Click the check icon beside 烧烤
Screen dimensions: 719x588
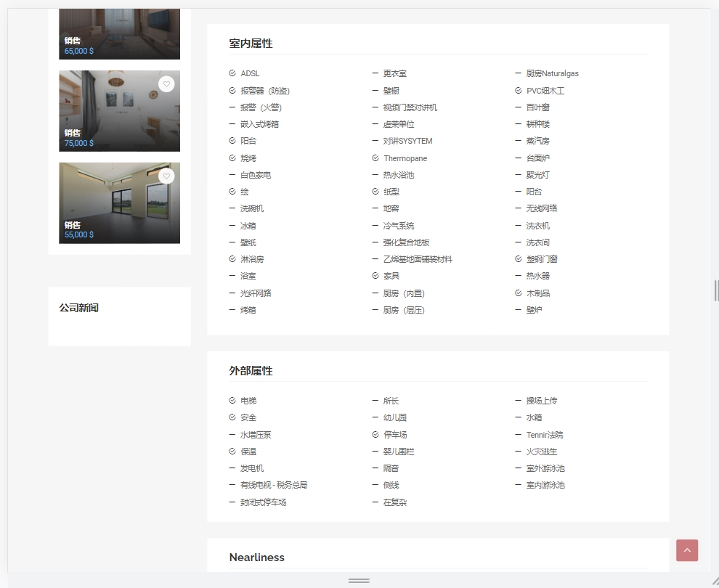tap(232, 158)
